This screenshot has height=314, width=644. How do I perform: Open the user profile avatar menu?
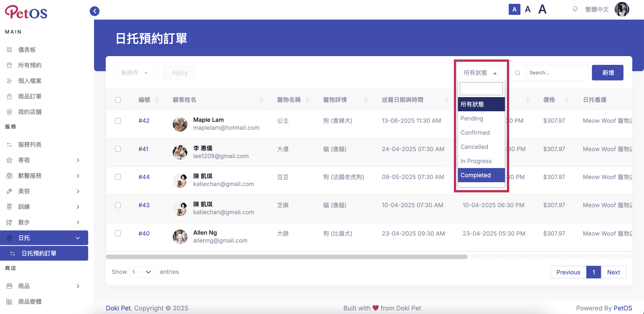(x=622, y=9)
